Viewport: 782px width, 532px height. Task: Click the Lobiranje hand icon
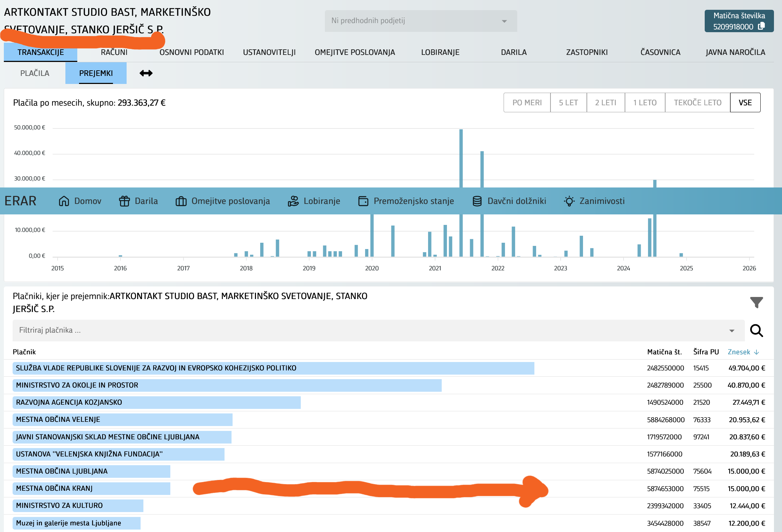pos(293,201)
